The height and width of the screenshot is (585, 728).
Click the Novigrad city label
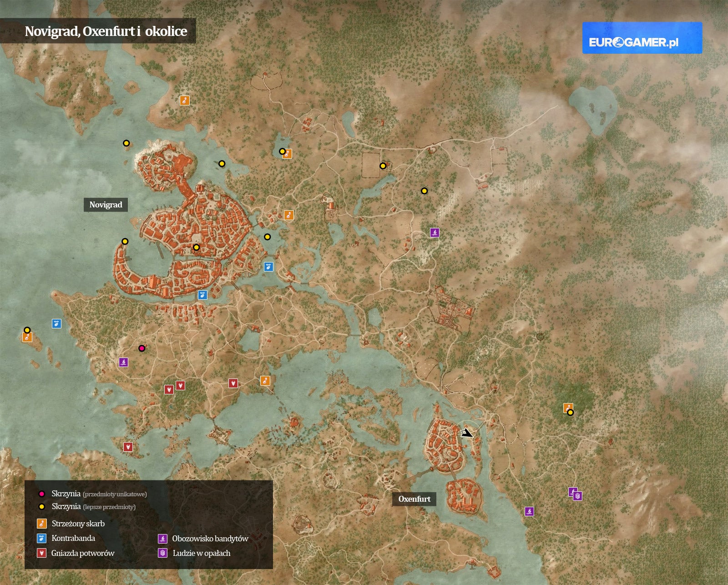[x=106, y=205]
